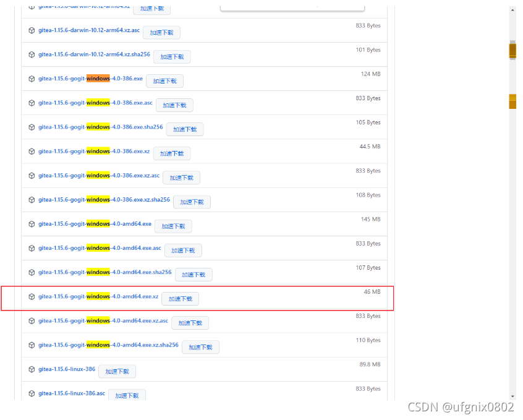Screen dimensions: 523x420
Task: Click package icon beside gogit-windows-4.0-386.exe.asc
Action: click(32, 103)
